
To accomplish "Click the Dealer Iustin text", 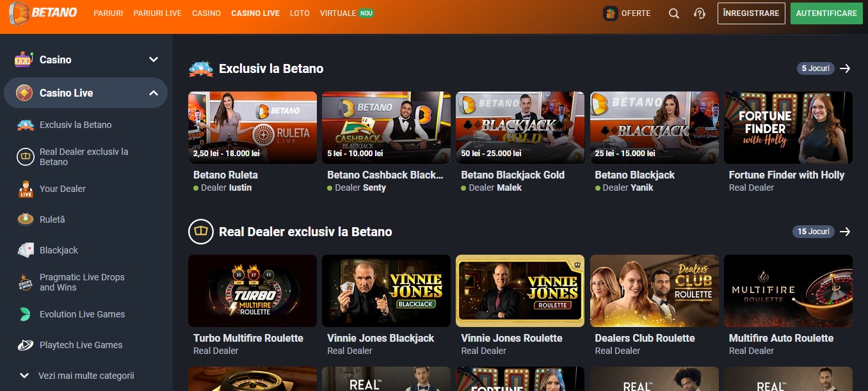I will click(227, 188).
